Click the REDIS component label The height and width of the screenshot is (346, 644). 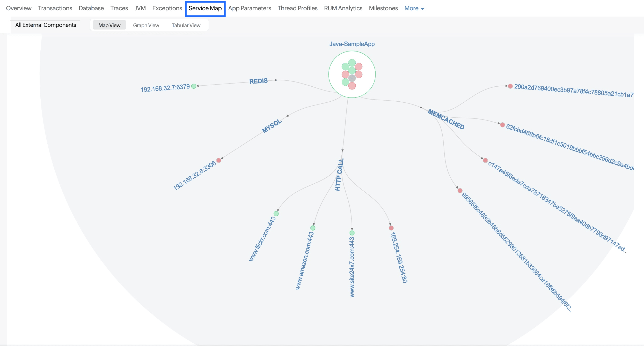coord(258,81)
